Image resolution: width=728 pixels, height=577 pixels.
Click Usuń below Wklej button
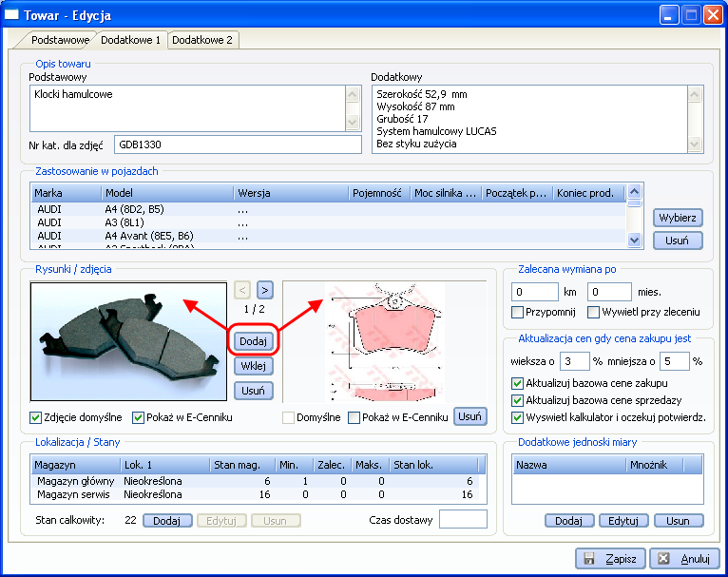click(253, 391)
